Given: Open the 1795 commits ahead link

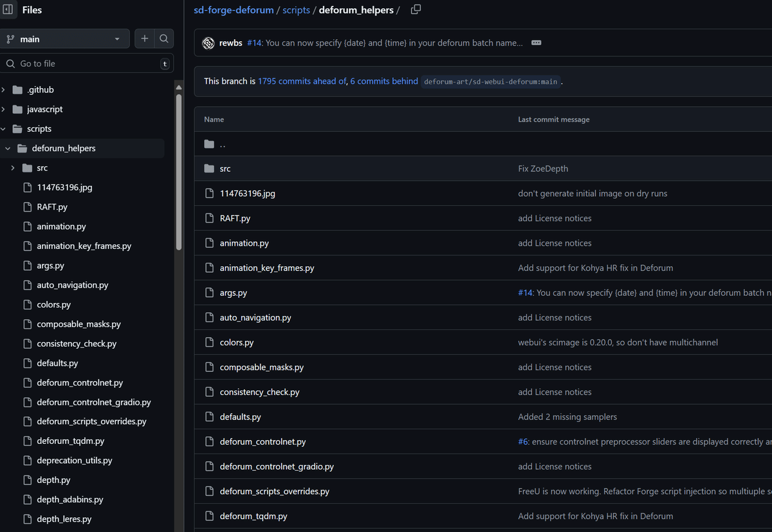Looking at the screenshot, I should [302, 81].
